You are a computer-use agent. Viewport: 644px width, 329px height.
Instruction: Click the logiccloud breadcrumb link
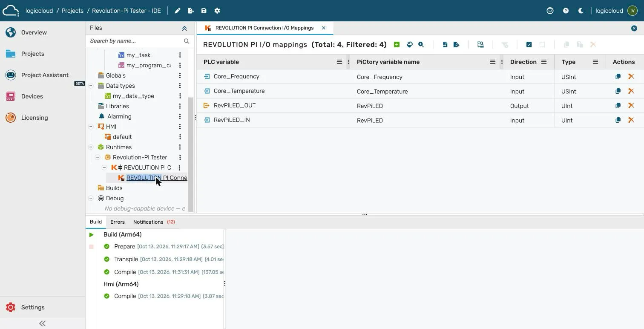coord(39,11)
